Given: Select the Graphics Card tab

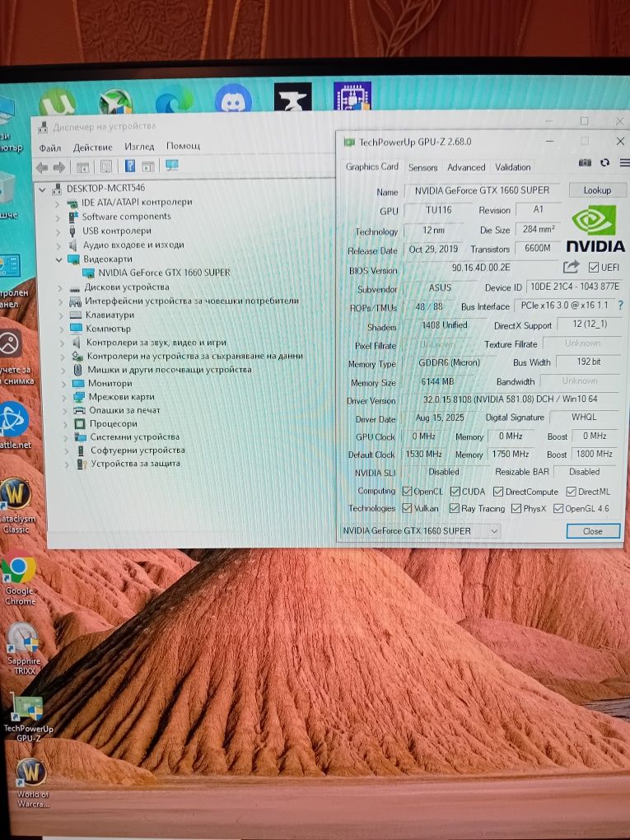Looking at the screenshot, I should point(371,166).
